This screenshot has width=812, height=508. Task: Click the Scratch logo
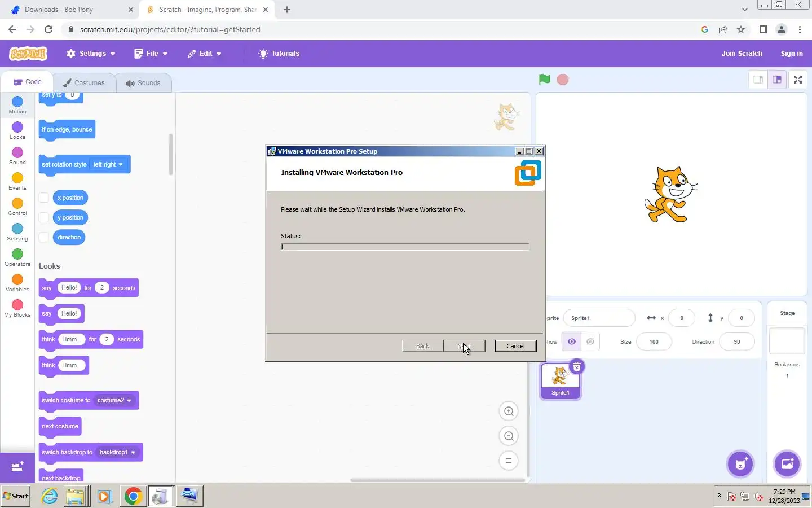point(28,54)
